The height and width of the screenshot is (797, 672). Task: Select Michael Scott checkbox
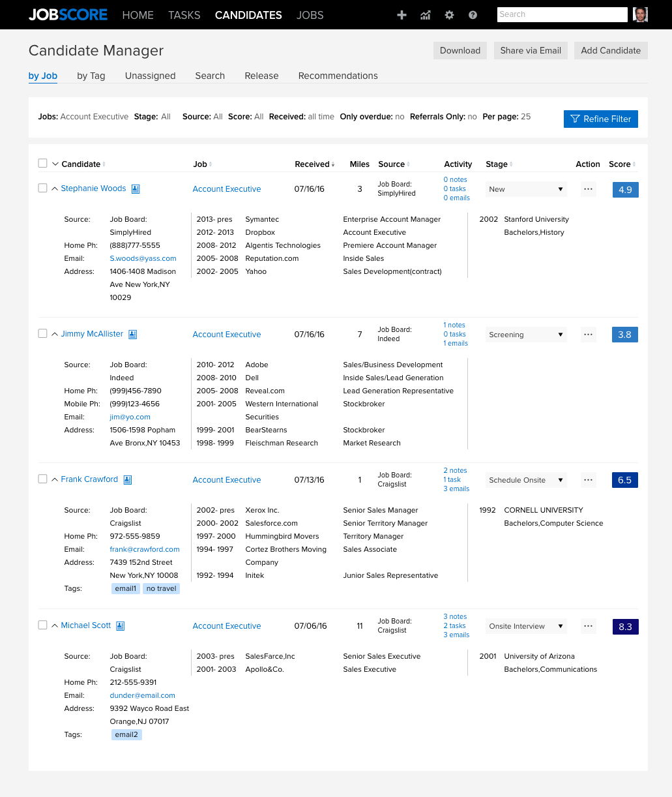point(42,625)
